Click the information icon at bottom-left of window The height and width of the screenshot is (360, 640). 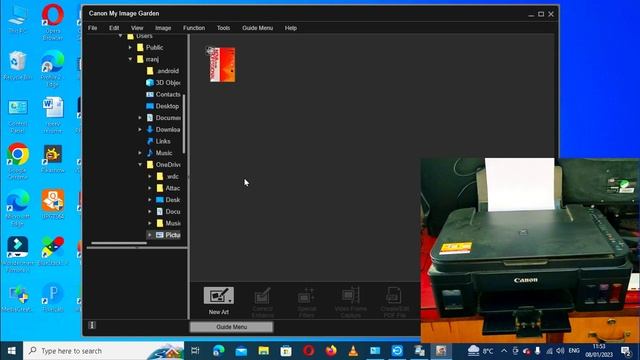click(x=92, y=325)
